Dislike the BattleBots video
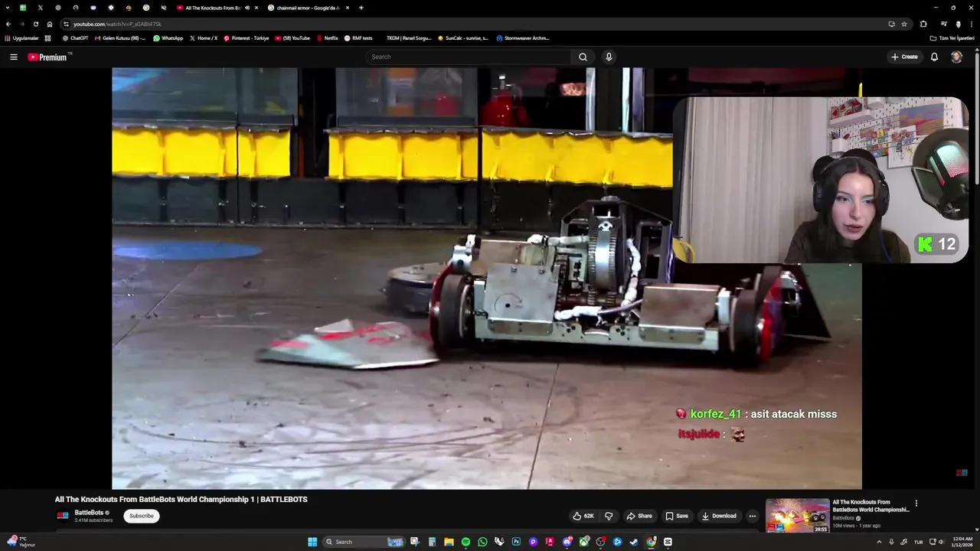Viewport: 980px width, 551px height. [x=609, y=516]
